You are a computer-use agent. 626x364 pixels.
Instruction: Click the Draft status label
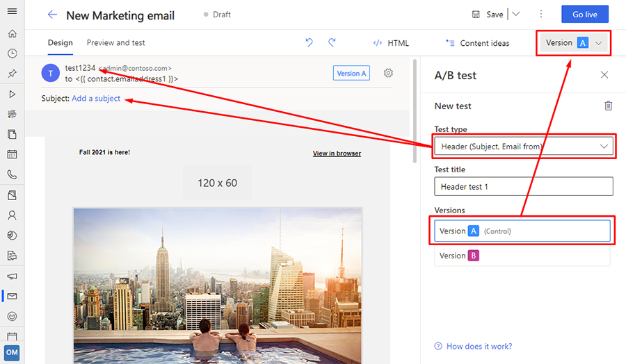(x=222, y=15)
